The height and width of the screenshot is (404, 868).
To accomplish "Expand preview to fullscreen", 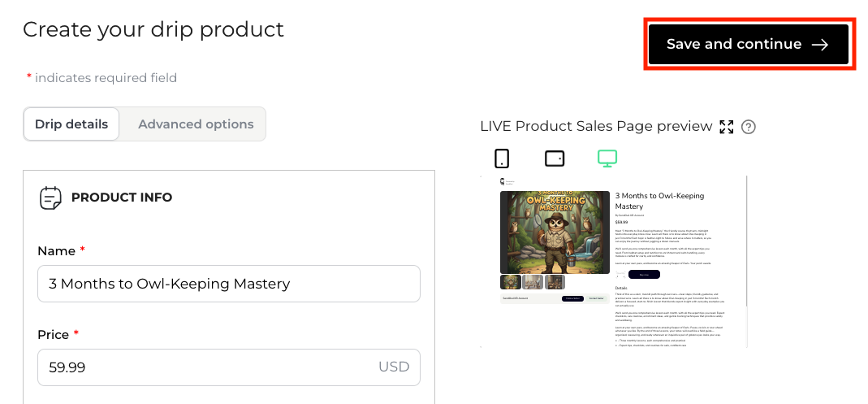I will [727, 127].
